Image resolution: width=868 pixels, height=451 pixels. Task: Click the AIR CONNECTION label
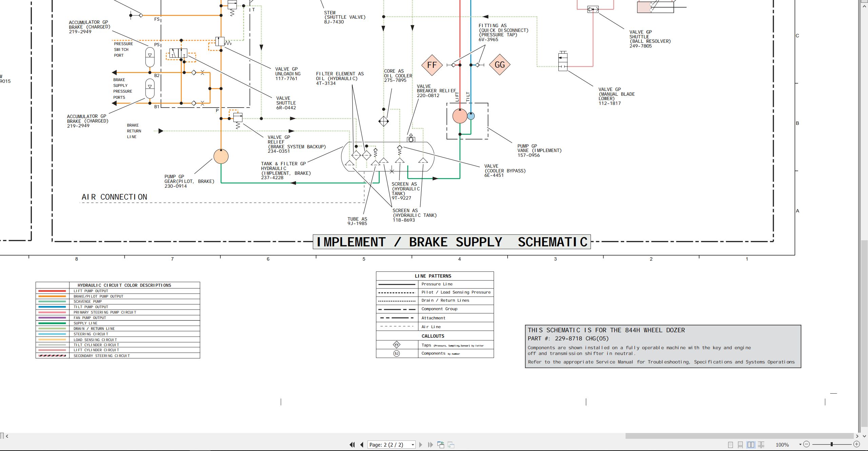(114, 197)
